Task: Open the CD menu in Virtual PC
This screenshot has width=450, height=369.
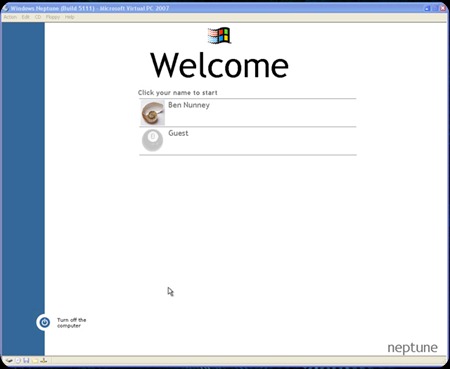Action: [38, 17]
